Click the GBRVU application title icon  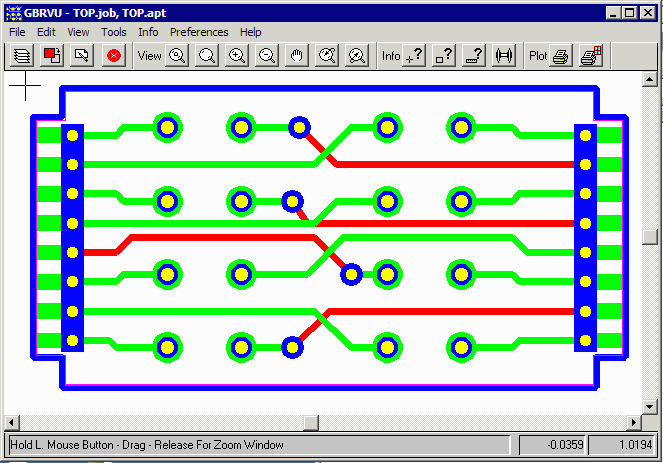[x=14, y=13]
